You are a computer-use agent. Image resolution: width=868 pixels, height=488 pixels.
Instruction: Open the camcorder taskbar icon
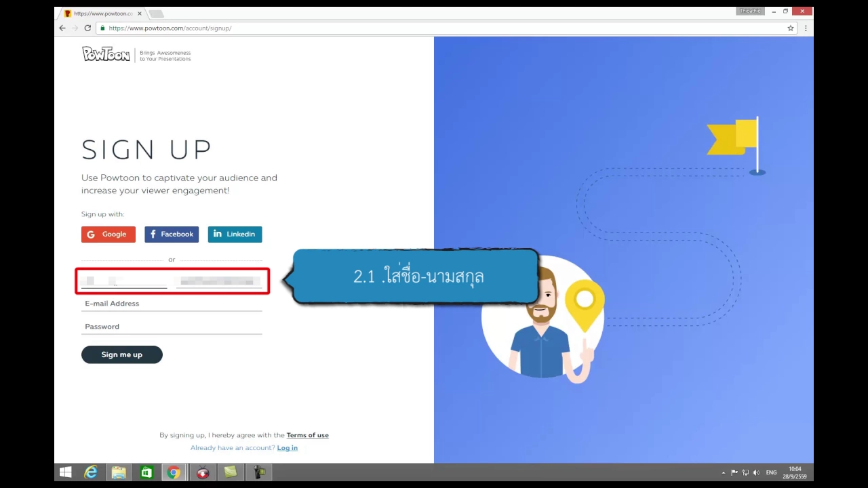pyautogui.click(x=258, y=472)
